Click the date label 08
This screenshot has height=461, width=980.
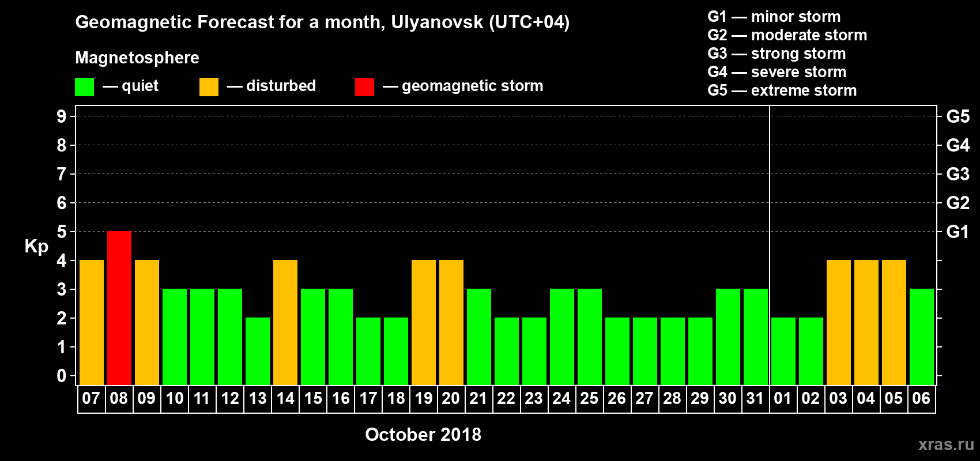click(x=119, y=398)
